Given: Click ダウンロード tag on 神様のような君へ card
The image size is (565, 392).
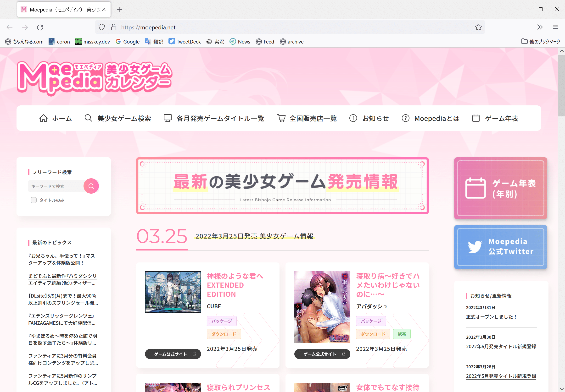Looking at the screenshot, I should tap(224, 334).
